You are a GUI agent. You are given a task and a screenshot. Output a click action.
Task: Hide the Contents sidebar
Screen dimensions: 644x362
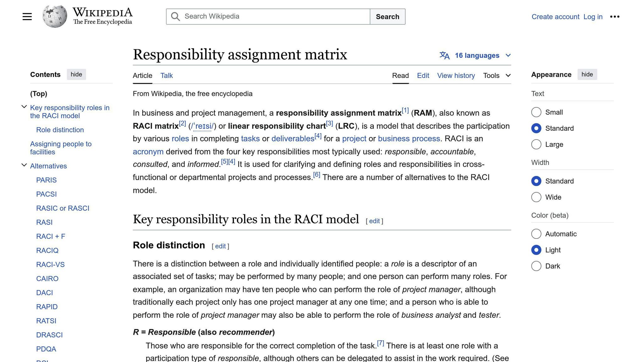pyautogui.click(x=76, y=74)
